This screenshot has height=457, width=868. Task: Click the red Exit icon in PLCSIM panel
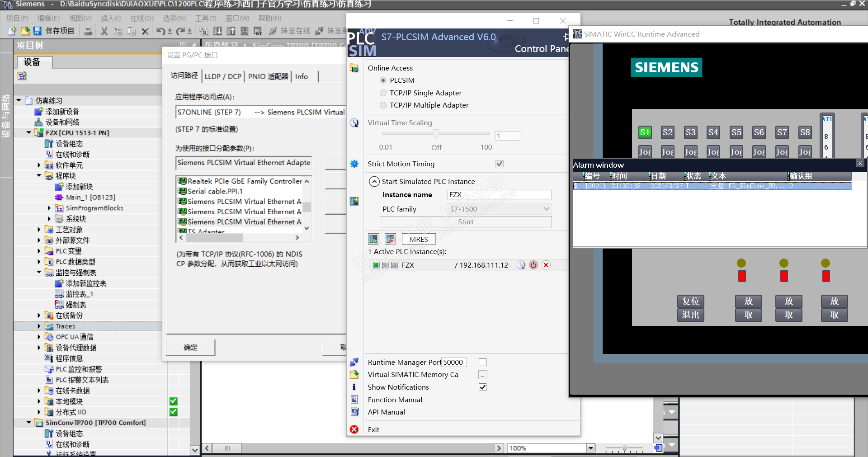point(354,429)
